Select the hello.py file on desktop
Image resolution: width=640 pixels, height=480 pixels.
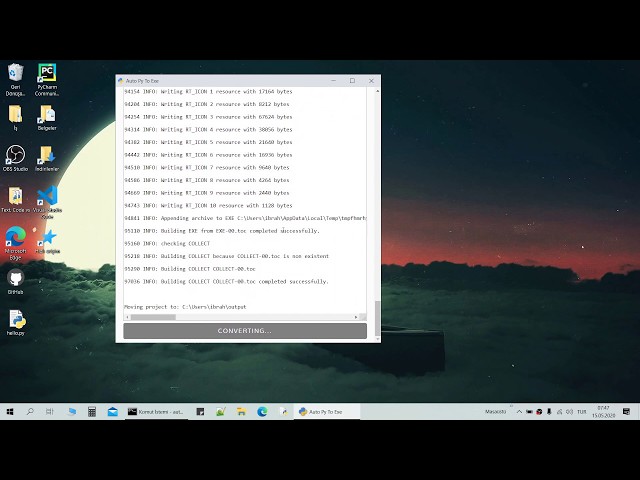coord(16,322)
